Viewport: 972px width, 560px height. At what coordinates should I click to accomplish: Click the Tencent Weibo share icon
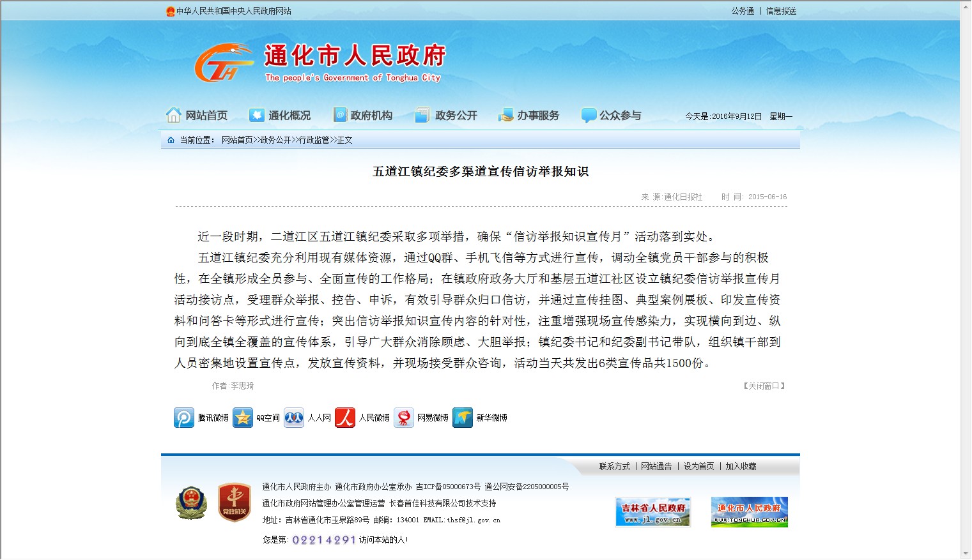pos(184,418)
